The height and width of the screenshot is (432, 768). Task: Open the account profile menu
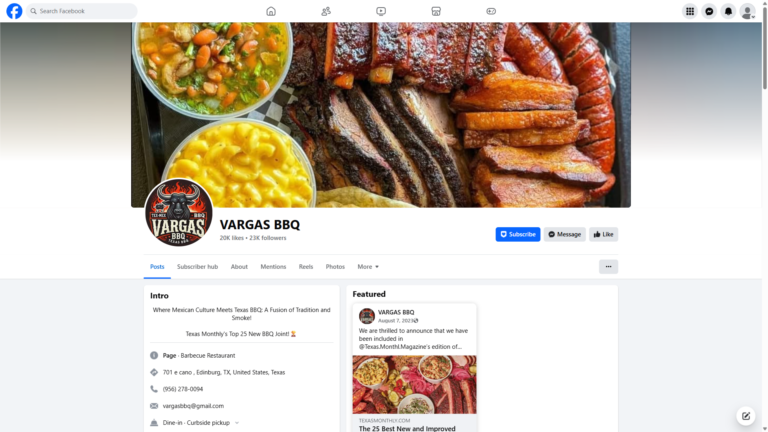(x=747, y=11)
